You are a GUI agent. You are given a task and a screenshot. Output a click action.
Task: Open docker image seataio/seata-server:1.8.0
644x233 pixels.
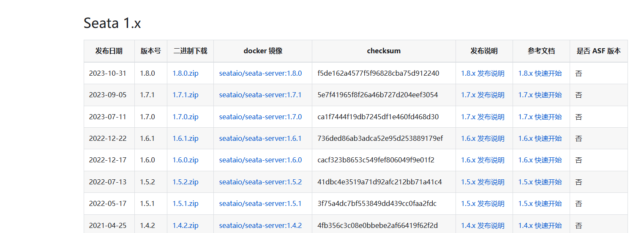click(x=260, y=73)
